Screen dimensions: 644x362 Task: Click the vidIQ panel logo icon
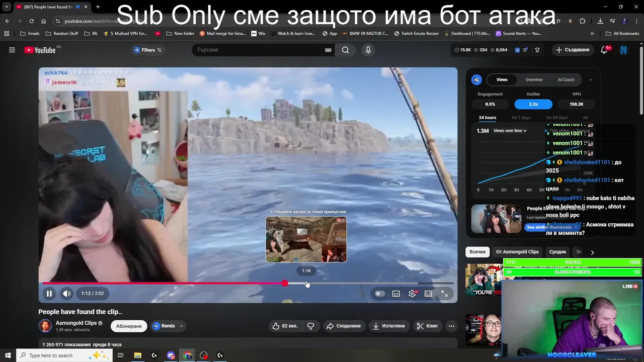pyautogui.click(x=476, y=79)
